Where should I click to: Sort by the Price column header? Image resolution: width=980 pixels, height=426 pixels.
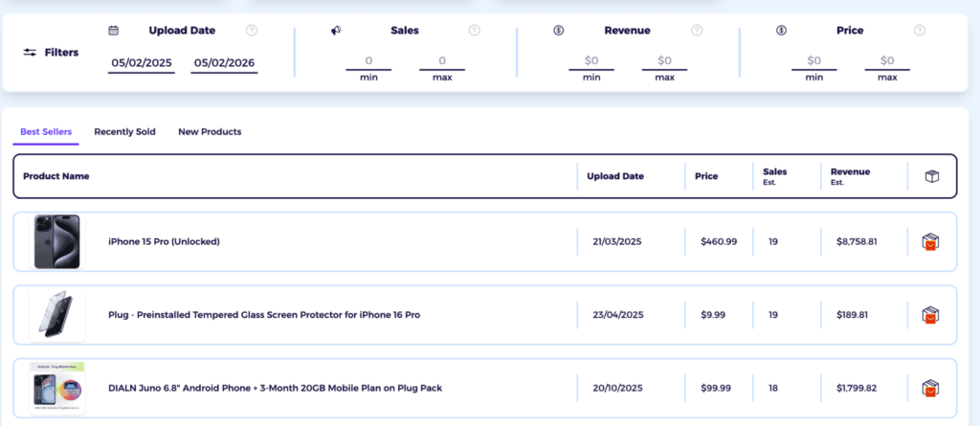706,176
